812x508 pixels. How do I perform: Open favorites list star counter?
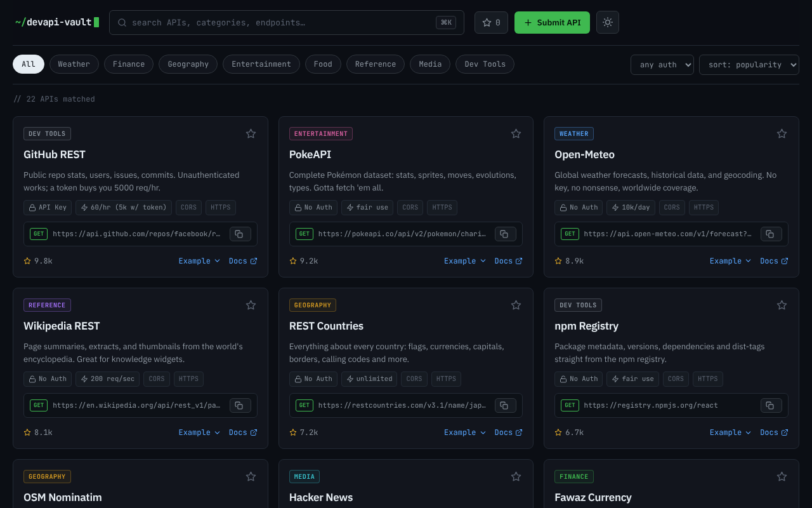[x=491, y=22]
